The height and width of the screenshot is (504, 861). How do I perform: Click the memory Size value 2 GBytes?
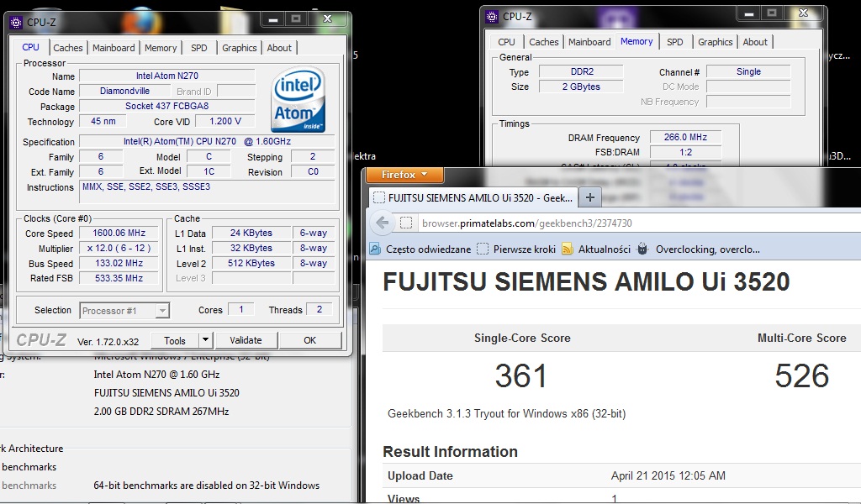582,87
